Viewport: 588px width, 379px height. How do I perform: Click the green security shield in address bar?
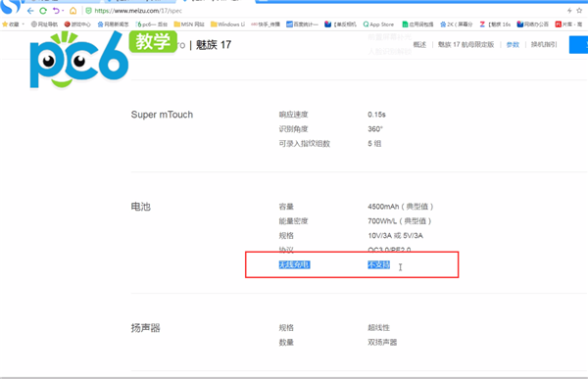pyautogui.click(x=88, y=11)
